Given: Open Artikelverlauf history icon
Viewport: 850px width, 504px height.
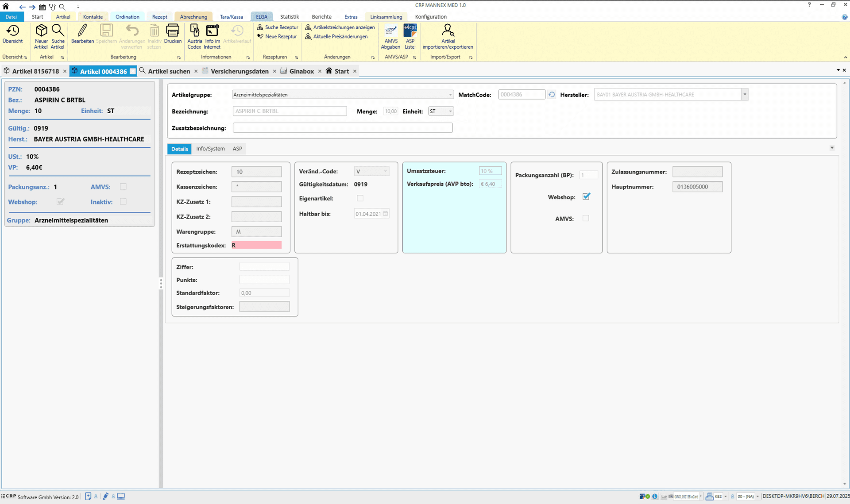Looking at the screenshot, I should pyautogui.click(x=237, y=34).
